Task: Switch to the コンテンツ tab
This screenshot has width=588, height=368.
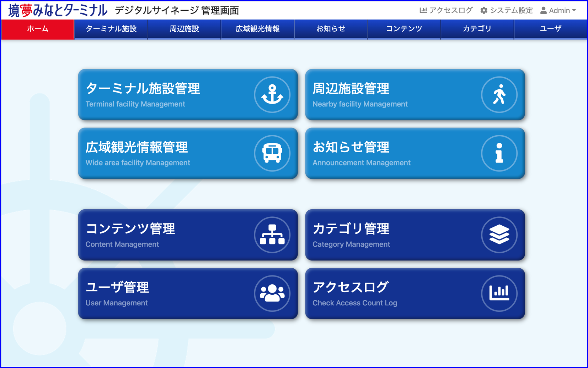Action: [404, 29]
